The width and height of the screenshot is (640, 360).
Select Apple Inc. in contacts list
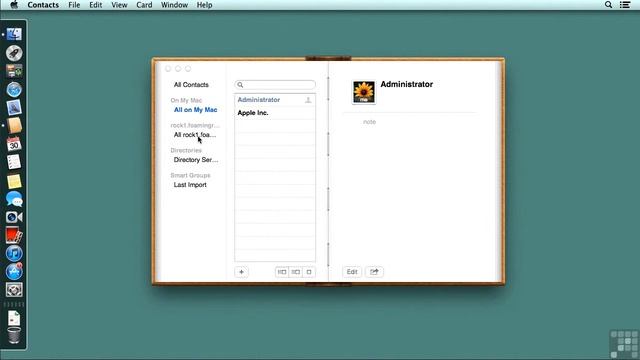pyautogui.click(x=275, y=113)
